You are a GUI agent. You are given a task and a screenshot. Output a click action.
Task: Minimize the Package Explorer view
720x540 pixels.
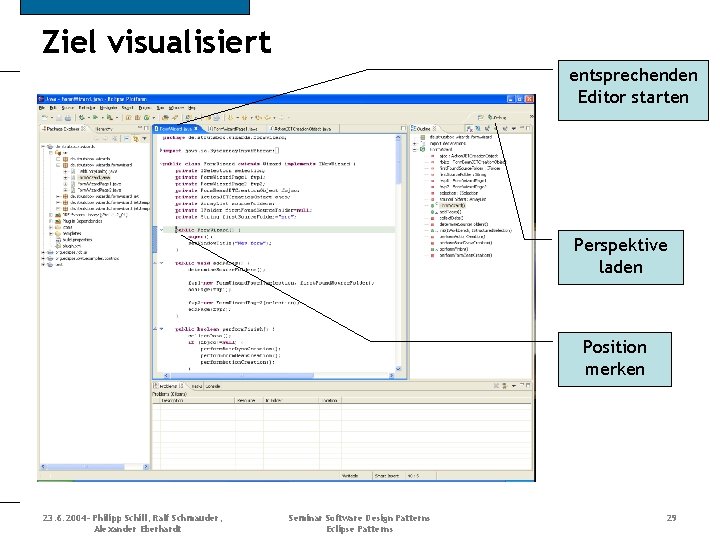[140, 127]
